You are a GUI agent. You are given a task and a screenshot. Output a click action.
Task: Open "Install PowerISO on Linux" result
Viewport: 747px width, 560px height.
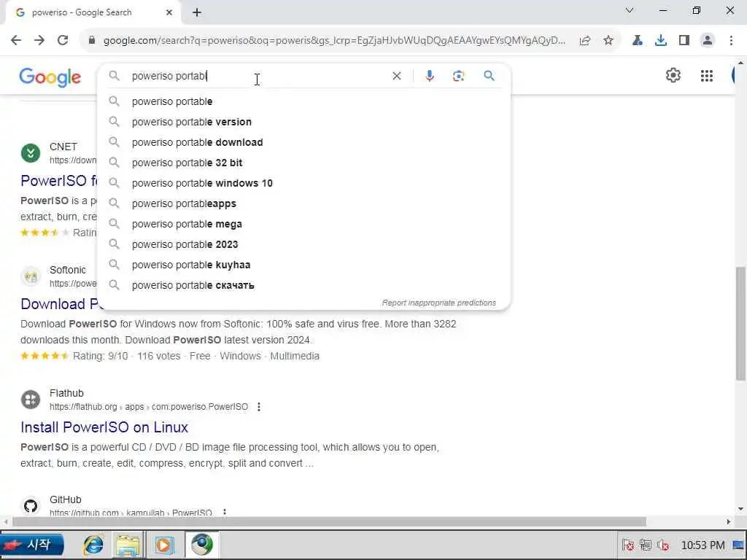click(104, 427)
